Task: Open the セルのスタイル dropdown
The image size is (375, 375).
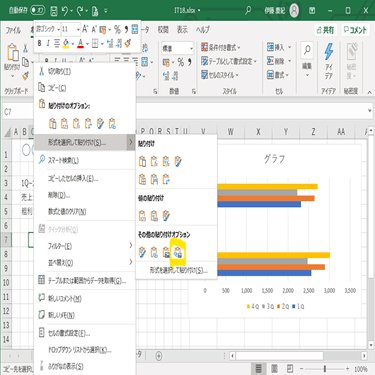Action: coord(220,75)
